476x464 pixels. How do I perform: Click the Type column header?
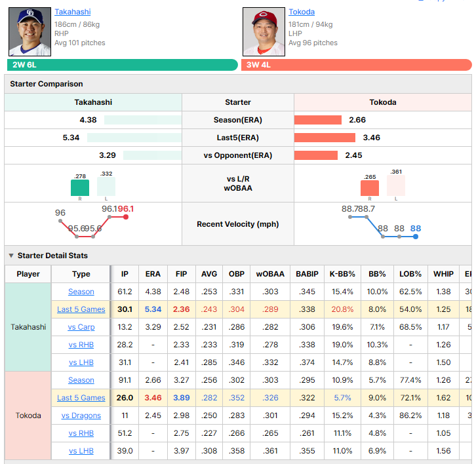coord(81,274)
